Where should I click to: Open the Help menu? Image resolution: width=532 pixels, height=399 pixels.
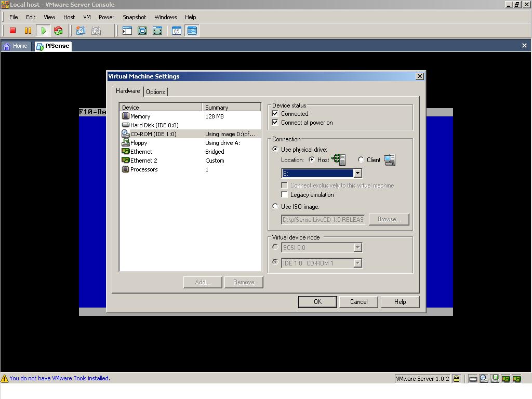(190, 17)
